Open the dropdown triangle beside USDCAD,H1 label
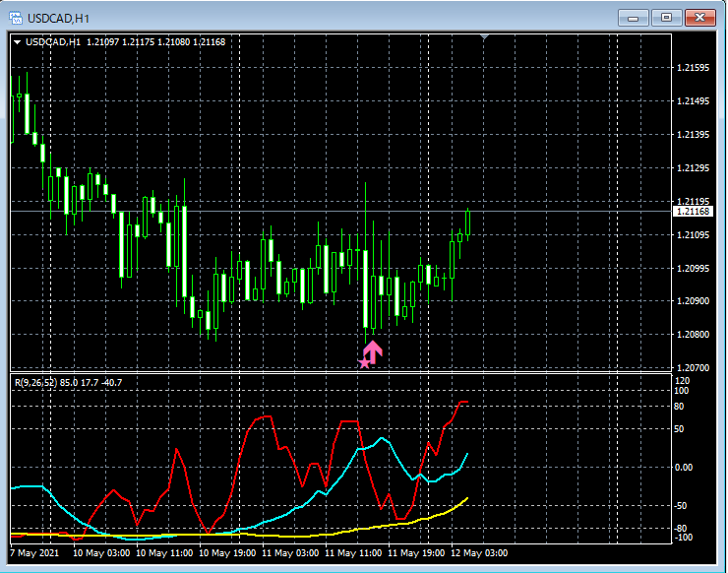The width and height of the screenshot is (728, 573). 17,42
